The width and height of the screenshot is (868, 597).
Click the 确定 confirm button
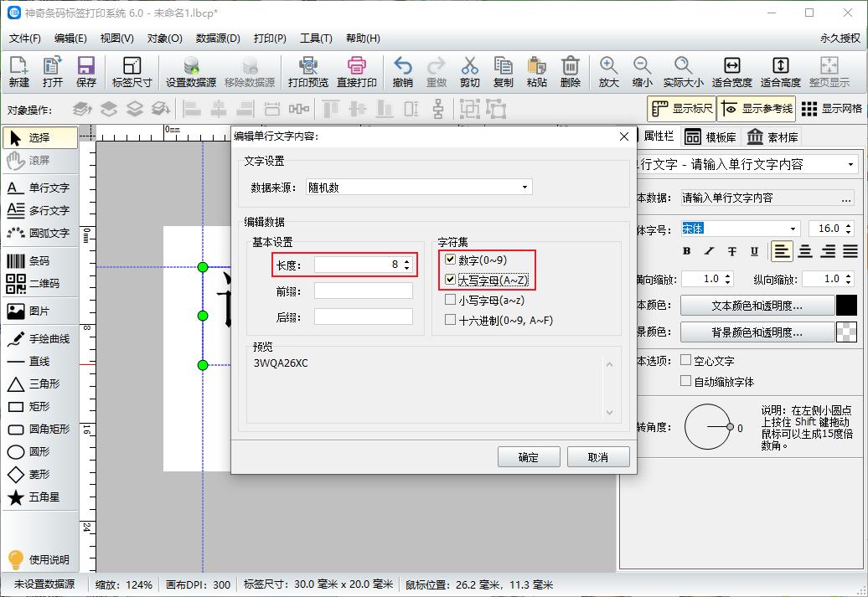click(529, 456)
